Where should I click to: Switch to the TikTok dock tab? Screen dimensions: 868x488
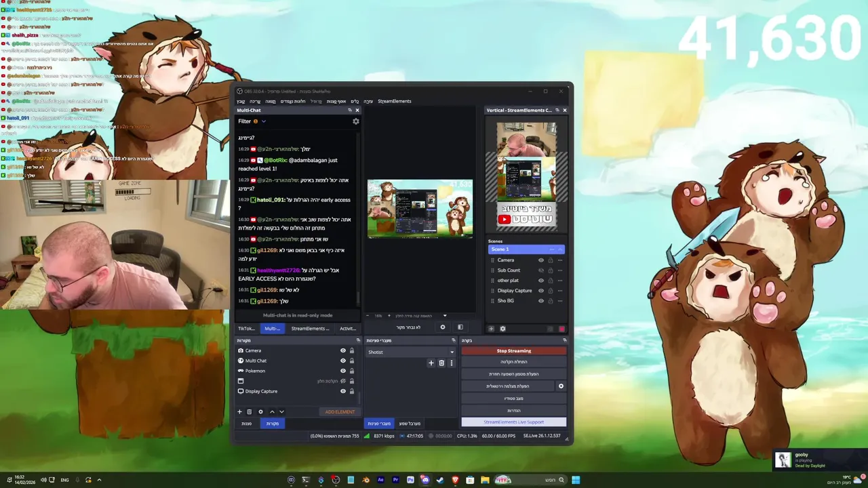point(246,329)
